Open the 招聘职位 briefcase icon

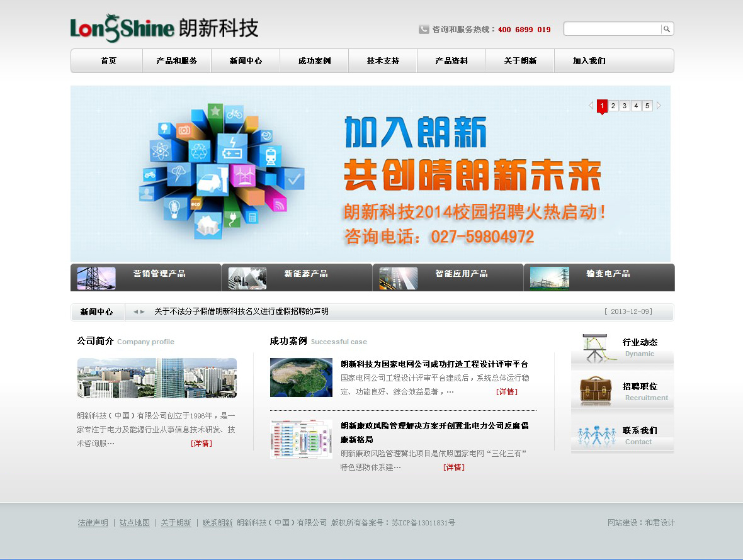(x=596, y=391)
